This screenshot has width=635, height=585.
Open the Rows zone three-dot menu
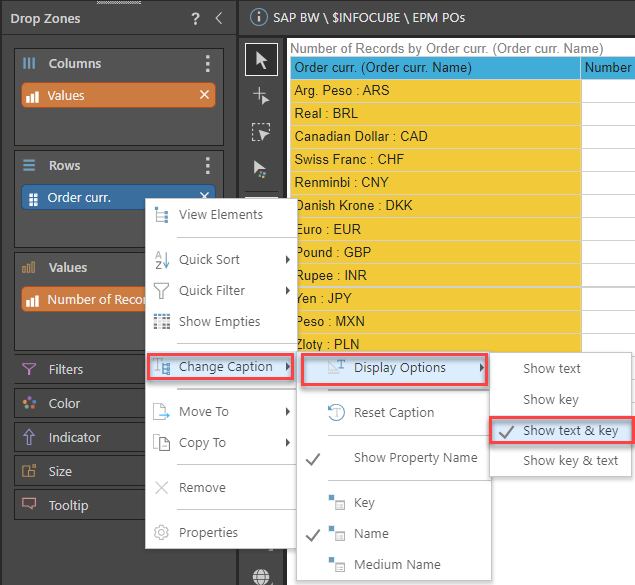pos(207,166)
